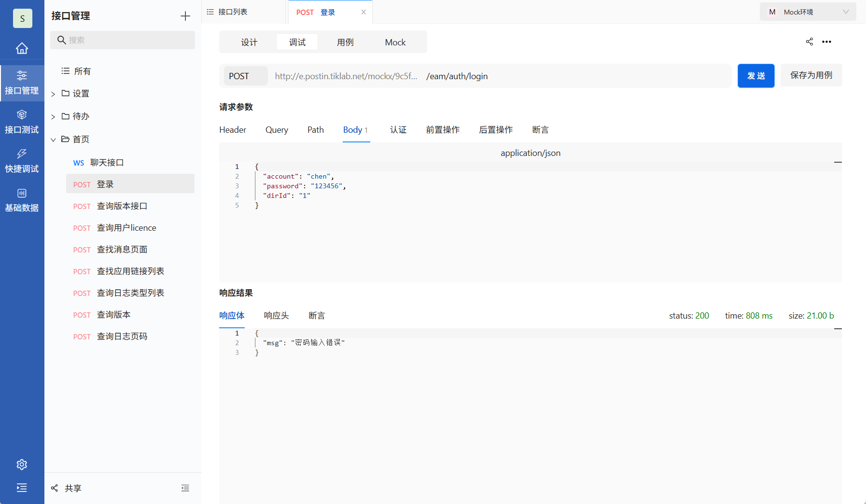Open the 接口测试 sidebar section
Screen dimensions: 866x504
tap(22, 121)
